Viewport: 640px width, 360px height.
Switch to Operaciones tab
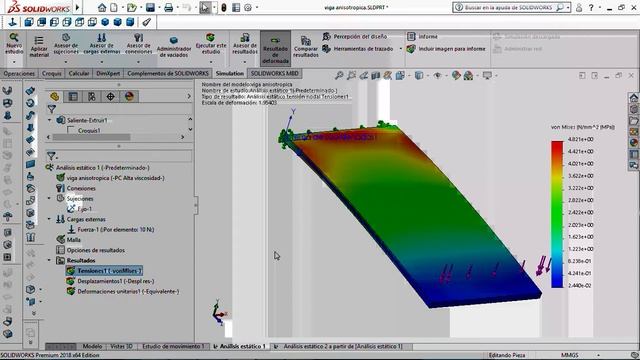click(19, 73)
